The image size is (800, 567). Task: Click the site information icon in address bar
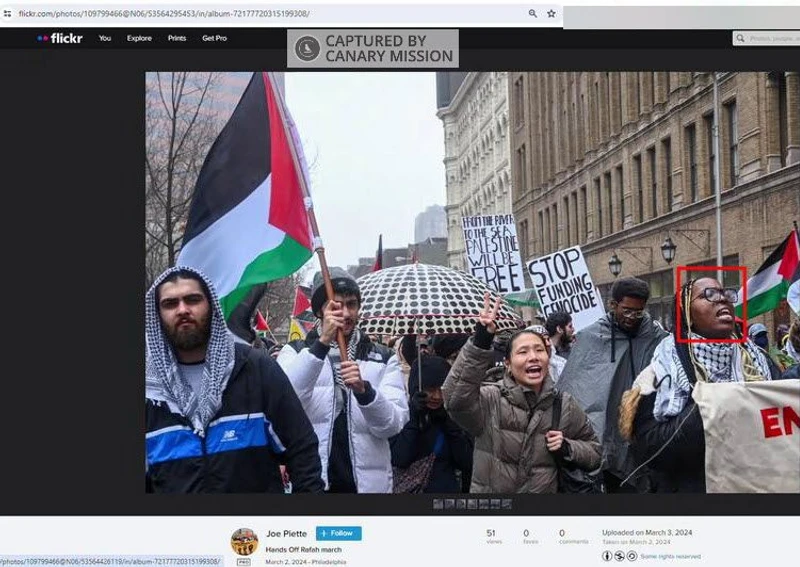click(x=8, y=14)
